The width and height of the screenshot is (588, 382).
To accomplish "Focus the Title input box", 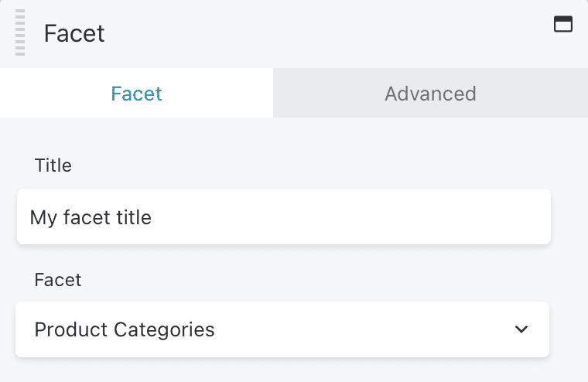I will coord(284,217).
